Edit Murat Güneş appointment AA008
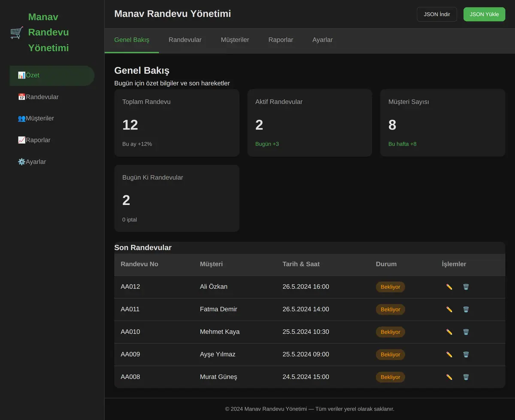The image size is (515, 420). tap(449, 377)
